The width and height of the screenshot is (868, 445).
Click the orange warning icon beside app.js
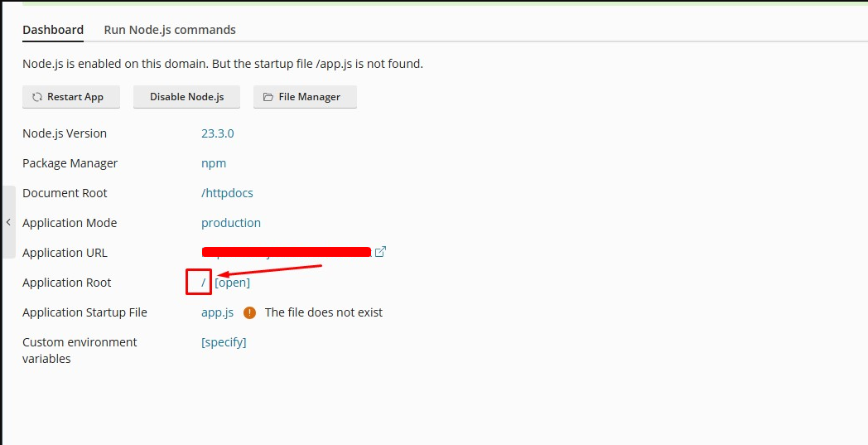(249, 312)
